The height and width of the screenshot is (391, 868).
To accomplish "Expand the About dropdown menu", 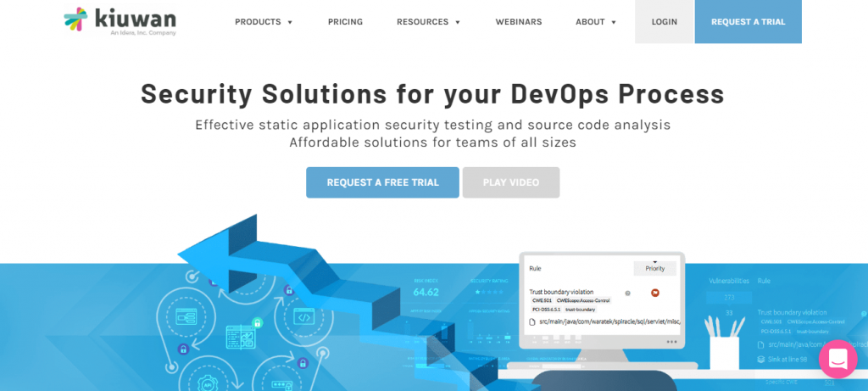I will coord(596,22).
